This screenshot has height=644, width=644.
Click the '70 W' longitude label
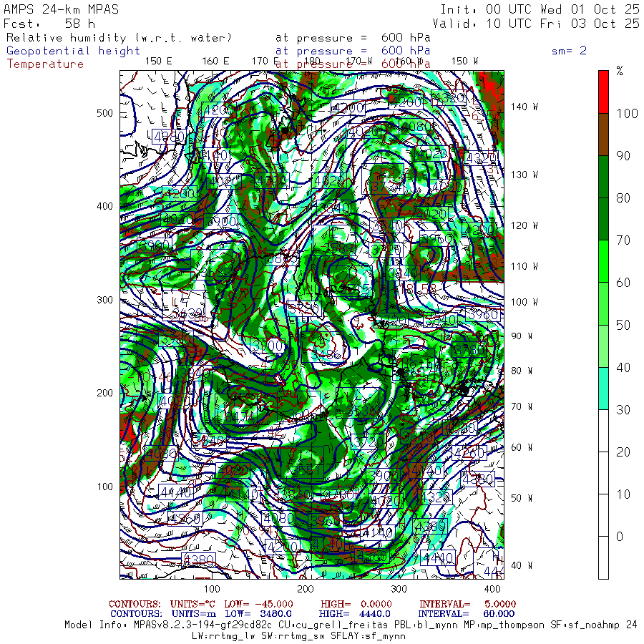click(522, 406)
